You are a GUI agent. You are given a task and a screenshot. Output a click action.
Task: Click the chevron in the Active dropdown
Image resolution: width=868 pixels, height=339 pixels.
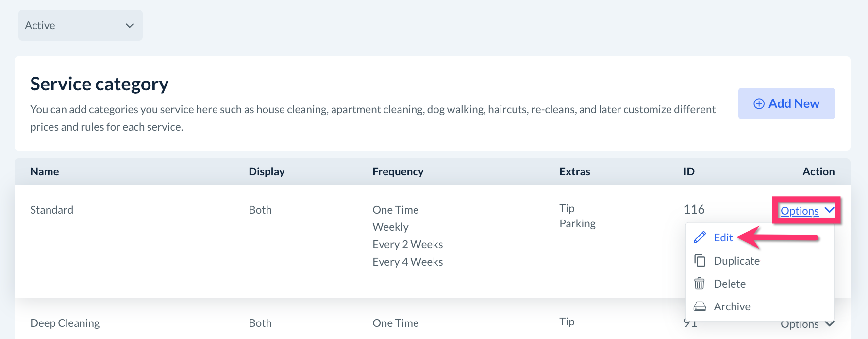pyautogui.click(x=130, y=25)
